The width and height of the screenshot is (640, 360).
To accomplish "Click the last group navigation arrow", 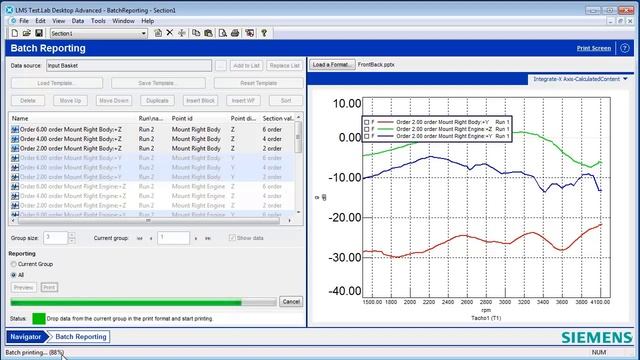I will pyautogui.click(x=208, y=238).
